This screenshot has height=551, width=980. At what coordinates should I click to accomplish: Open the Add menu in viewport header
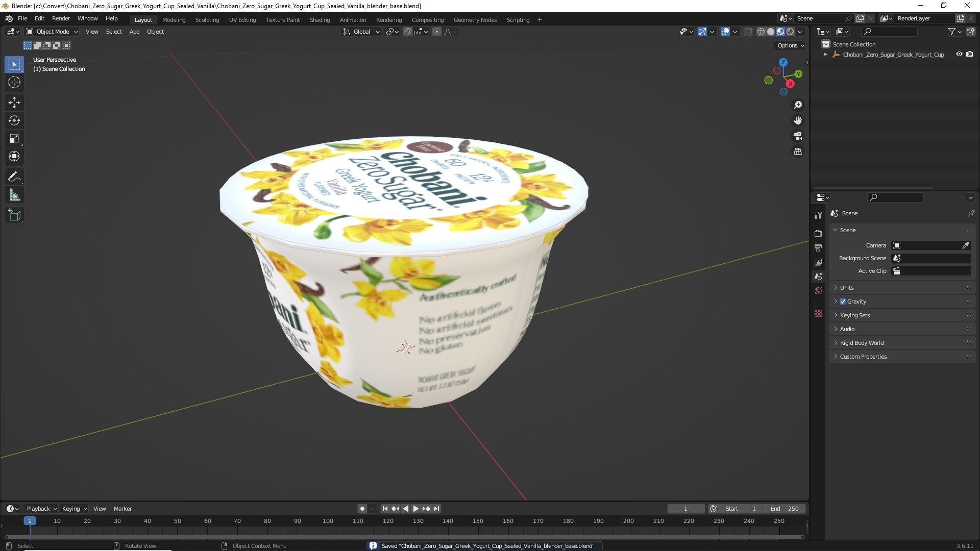[134, 32]
